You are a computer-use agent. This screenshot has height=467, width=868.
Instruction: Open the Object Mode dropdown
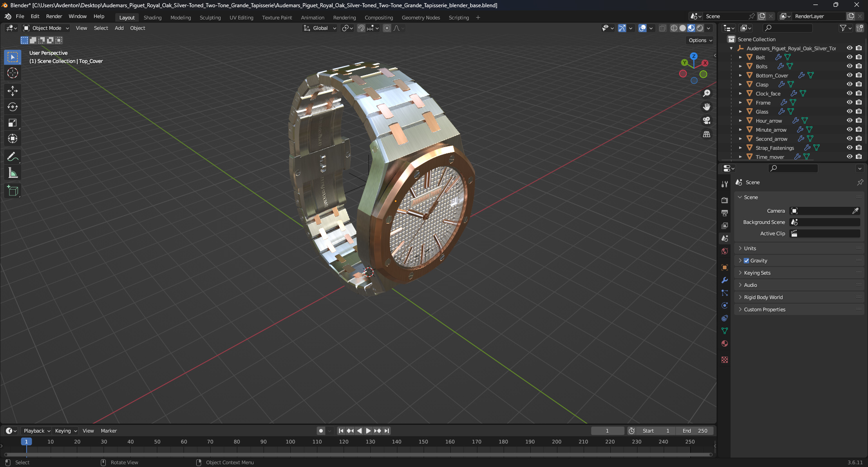[x=46, y=28]
